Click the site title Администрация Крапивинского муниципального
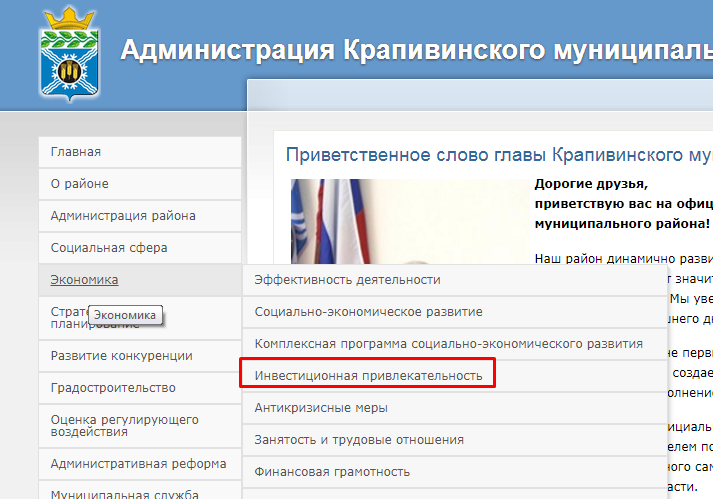This screenshot has width=713, height=499. click(x=417, y=50)
